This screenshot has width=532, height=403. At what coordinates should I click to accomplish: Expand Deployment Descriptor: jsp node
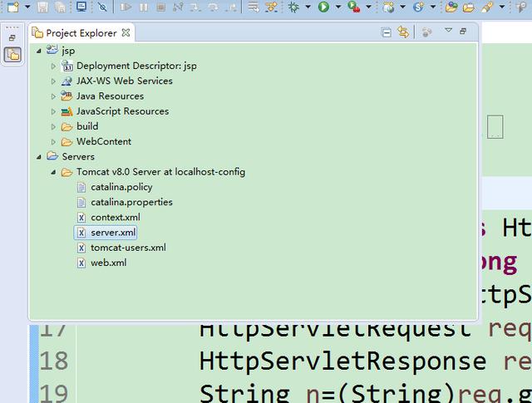53,66
